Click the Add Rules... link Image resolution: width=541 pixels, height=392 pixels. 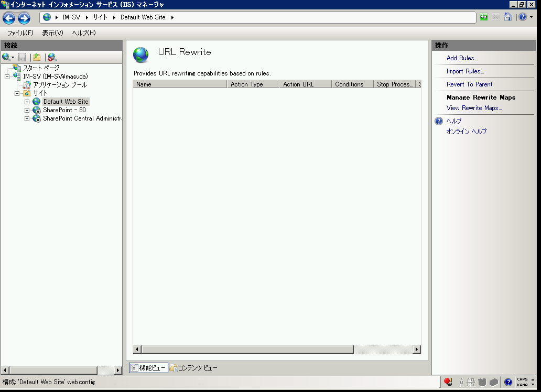(462, 58)
